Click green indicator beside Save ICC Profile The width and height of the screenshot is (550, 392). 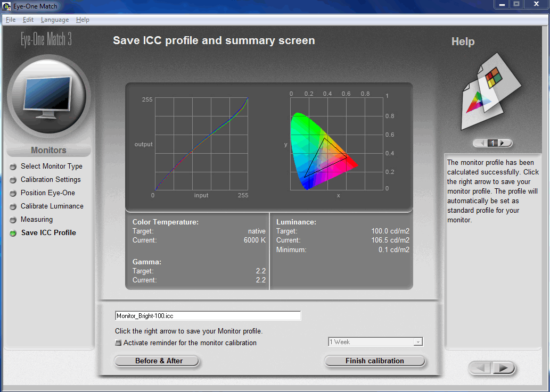tap(13, 233)
